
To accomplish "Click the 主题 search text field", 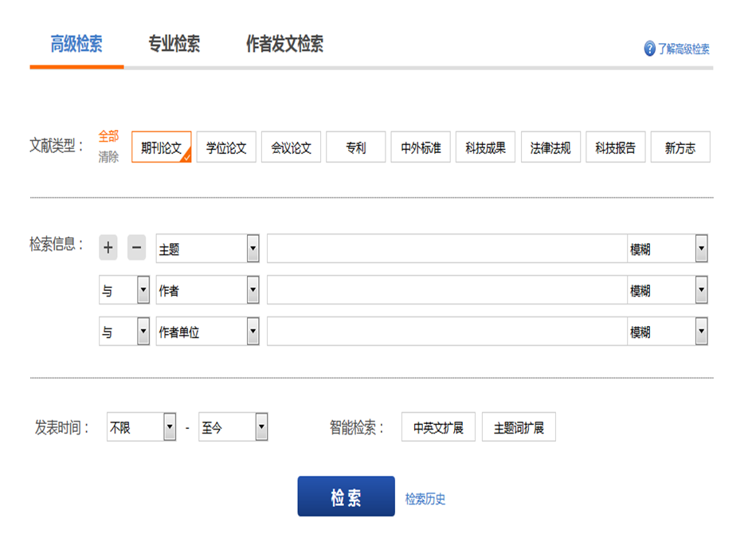I will coord(447,249).
